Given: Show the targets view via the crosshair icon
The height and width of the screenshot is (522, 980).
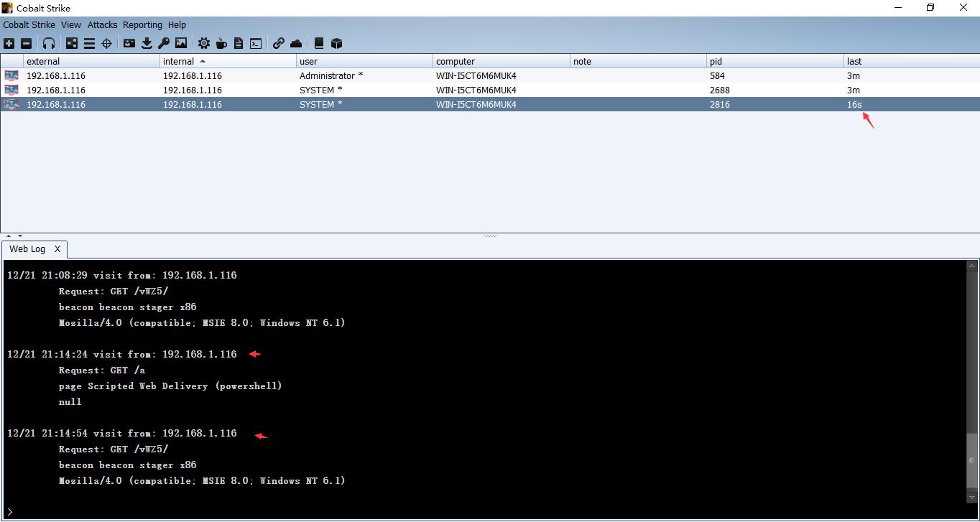Looking at the screenshot, I should click(x=106, y=43).
